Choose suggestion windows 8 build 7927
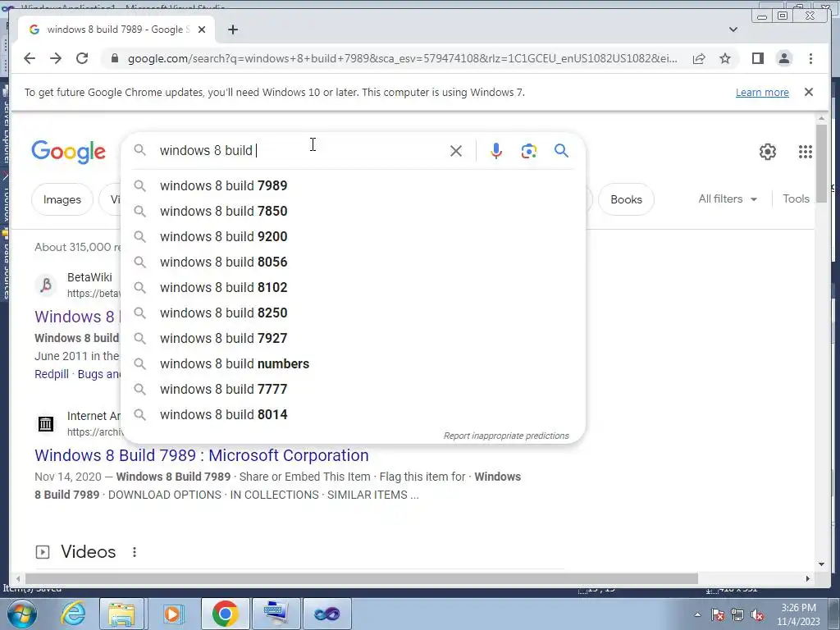Image resolution: width=840 pixels, height=630 pixels. [x=354, y=338]
